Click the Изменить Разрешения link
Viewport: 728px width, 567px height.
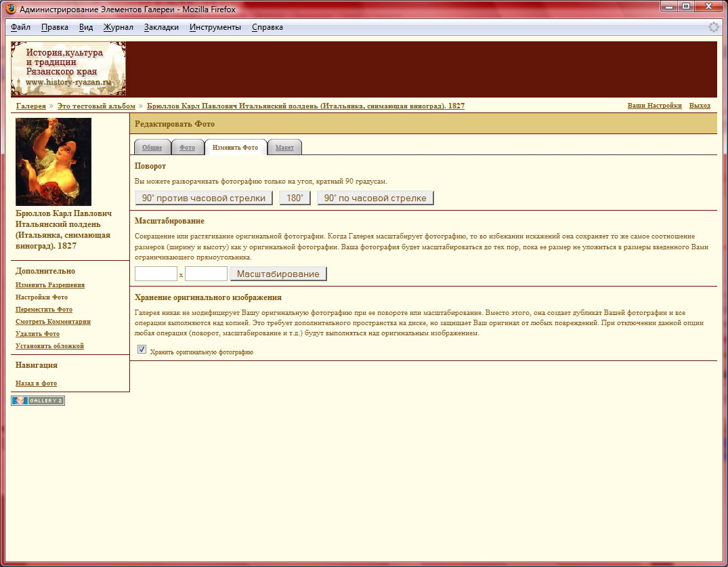click(50, 285)
